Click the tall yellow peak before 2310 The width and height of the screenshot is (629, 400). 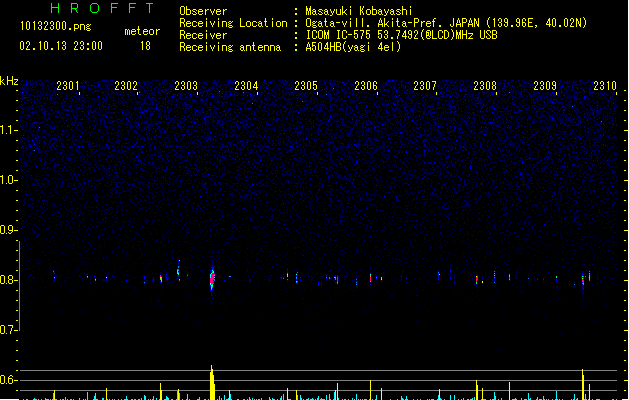583,384
